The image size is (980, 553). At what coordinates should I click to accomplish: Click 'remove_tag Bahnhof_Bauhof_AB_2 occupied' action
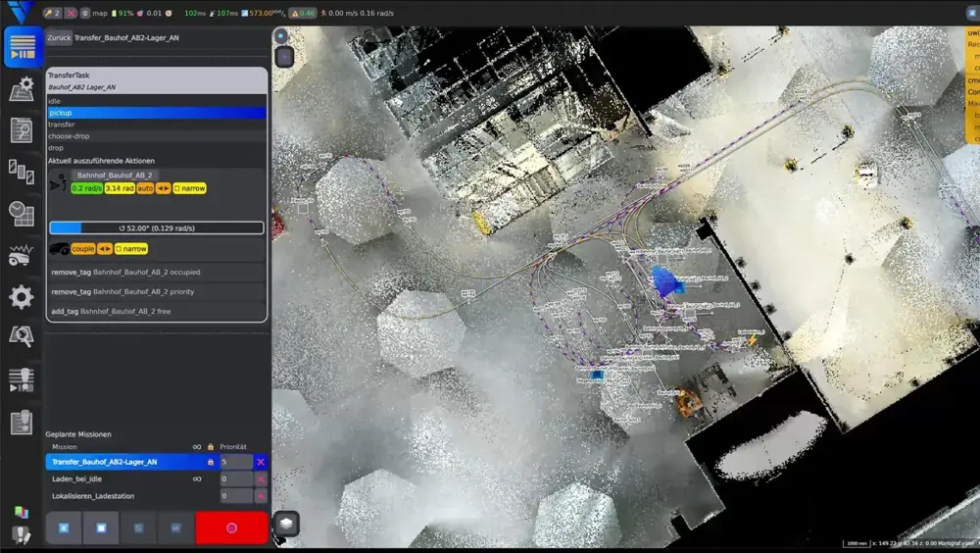pos(157,273)
